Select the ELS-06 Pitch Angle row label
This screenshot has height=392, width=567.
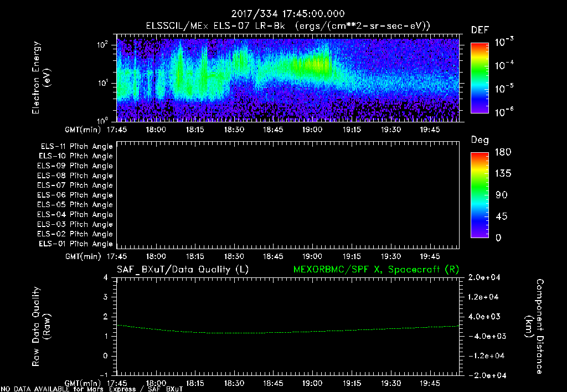[x=75, y=195]
